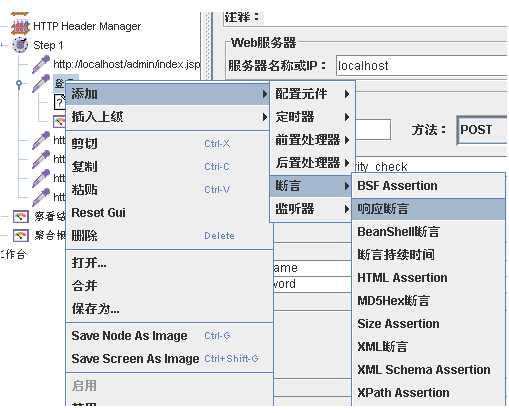The image size is (509, 413).
Task: Open 插入上级 submenu
Action: pos(168,117)
